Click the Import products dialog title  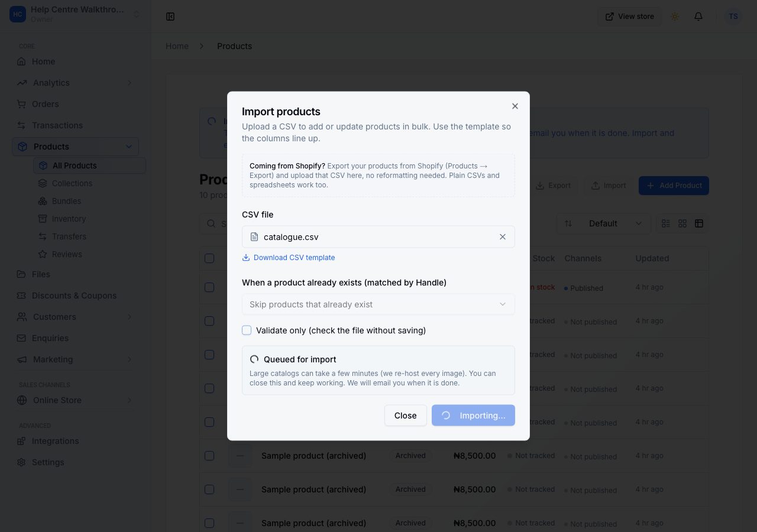pos(281,112)
